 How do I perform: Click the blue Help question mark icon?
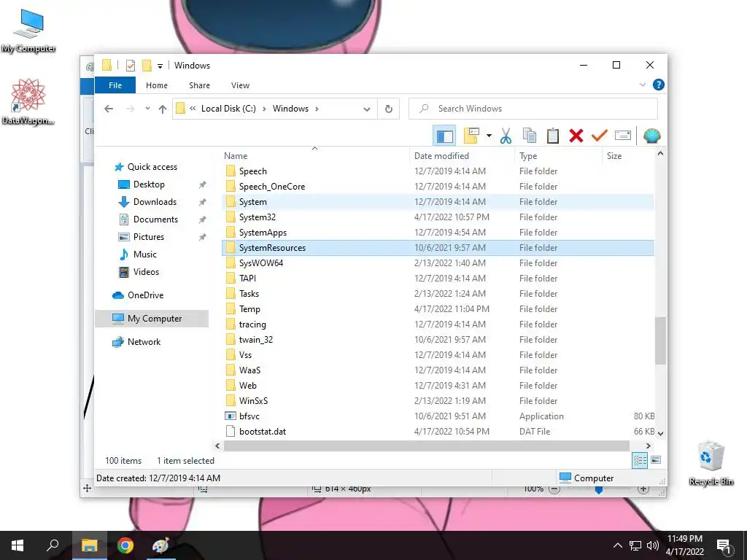(x=659, y=85)
